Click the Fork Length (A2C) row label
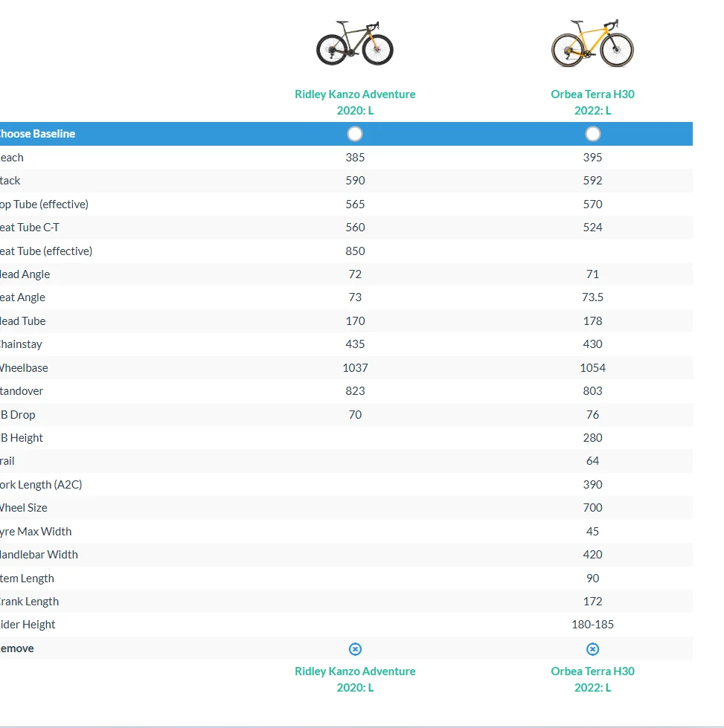This screenshot has height=728, width=724. pos(41,485)
